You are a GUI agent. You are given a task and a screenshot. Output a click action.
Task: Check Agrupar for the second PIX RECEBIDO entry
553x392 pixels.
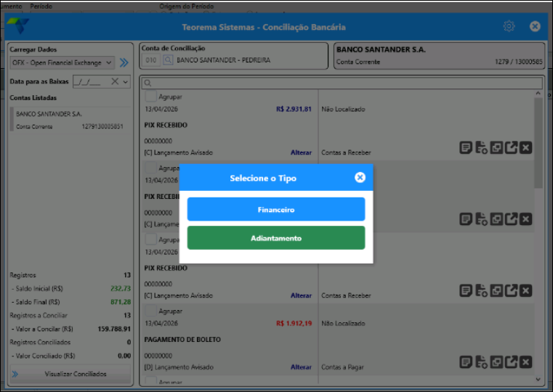150,168
